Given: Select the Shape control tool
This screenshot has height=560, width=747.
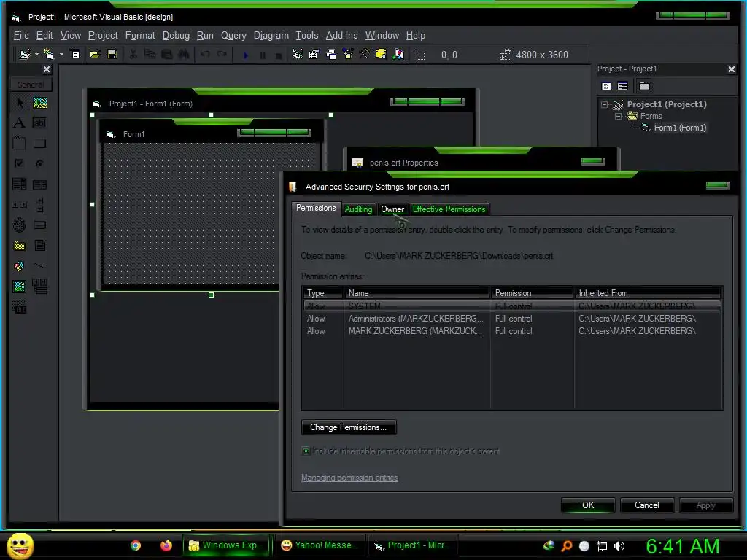Looking at the screenshot, I should click(20, 265).
